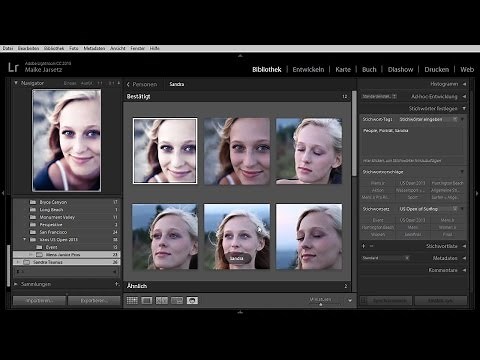Hide top panel with upward arrow
This screenshot has width=480, height=360.
click(240, 56)
